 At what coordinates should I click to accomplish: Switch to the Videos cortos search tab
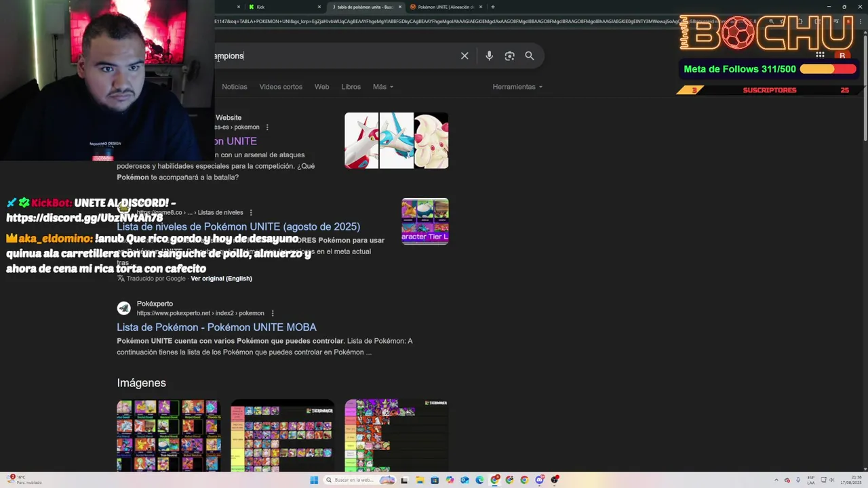(x=281, y=87)
